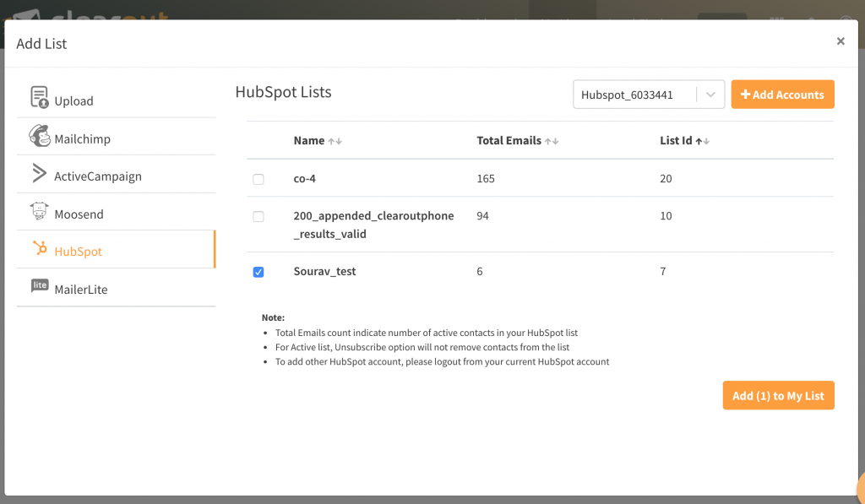Select the 200_appended_clearoutphone_results_valid list name
The width and height of the screenshot is (865, 504).
(x=373, y=225)
